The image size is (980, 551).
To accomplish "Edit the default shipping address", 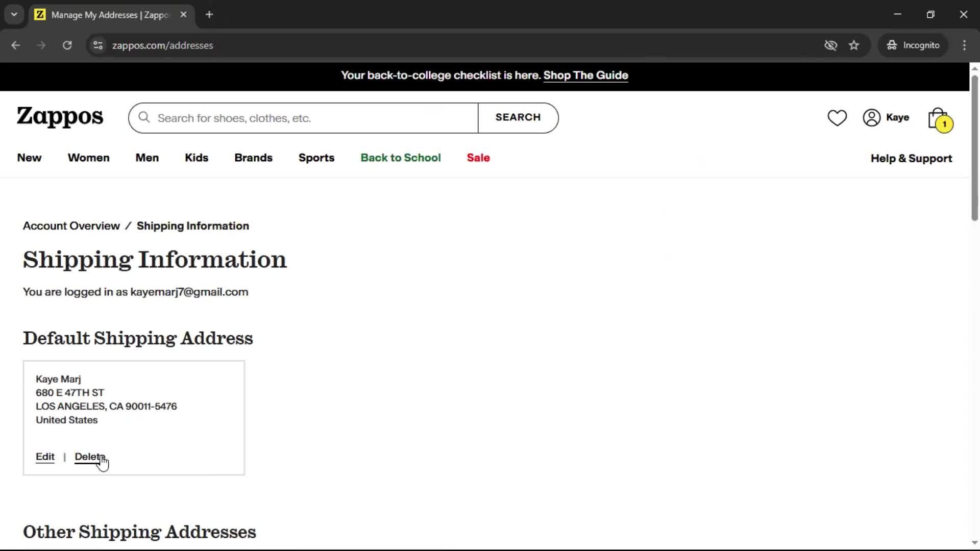I will tap(45, 457).
